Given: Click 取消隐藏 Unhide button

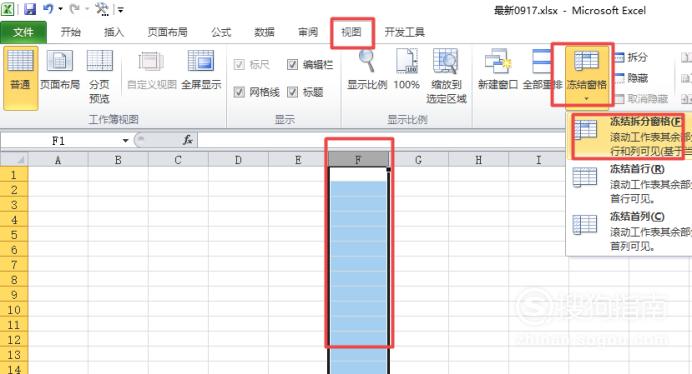Looking at the screenshot, I should pyautogui.click(x=642, y=99).
